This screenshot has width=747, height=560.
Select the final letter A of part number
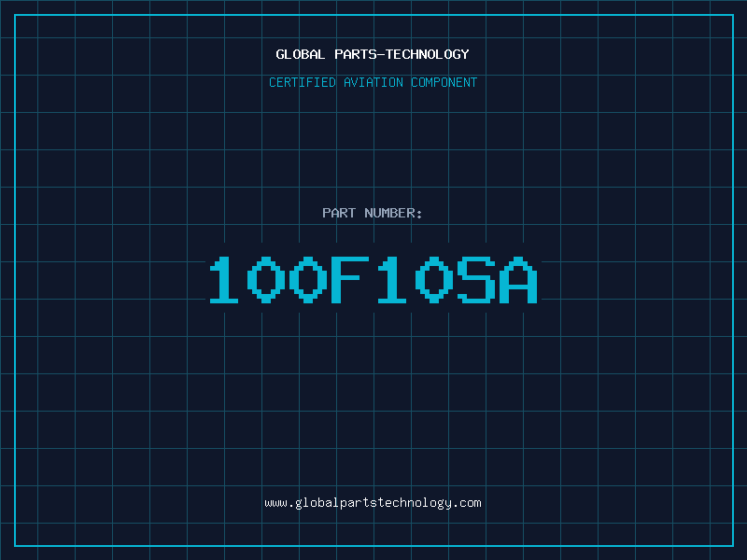pyautogui.click(x=520, y=281)
